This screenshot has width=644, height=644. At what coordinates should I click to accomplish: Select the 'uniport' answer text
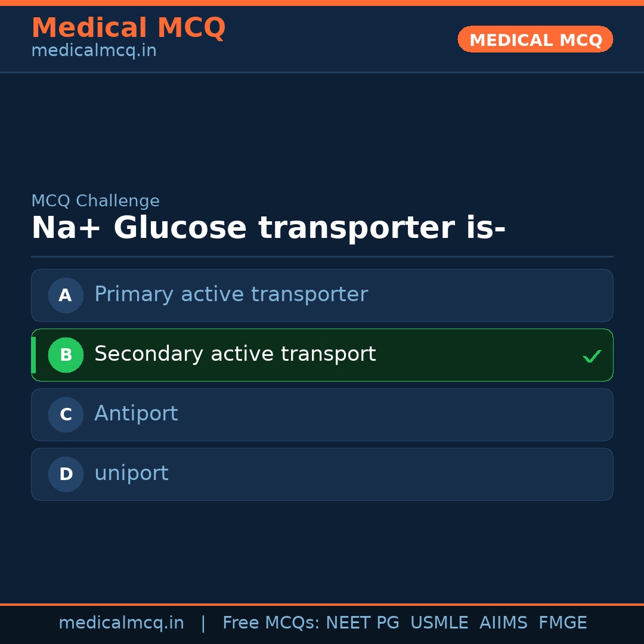(131, 473)
